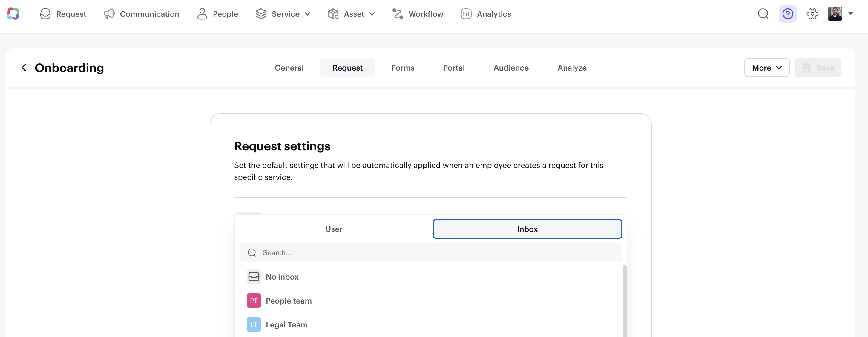The width and height of the screenshot is (868, 337).
Task: Go back with the arrow beside Onboarding
Action: point(24,68)
